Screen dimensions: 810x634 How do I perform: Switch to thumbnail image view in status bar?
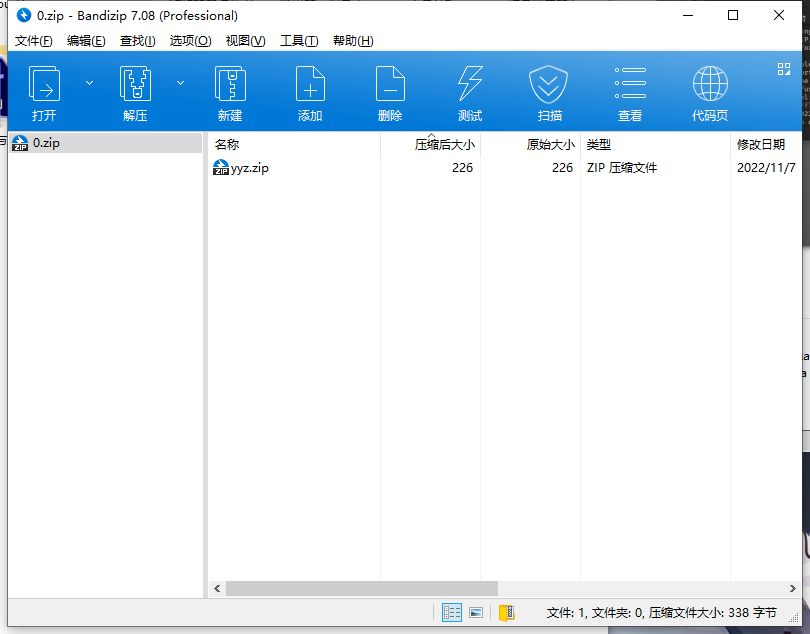476,613
